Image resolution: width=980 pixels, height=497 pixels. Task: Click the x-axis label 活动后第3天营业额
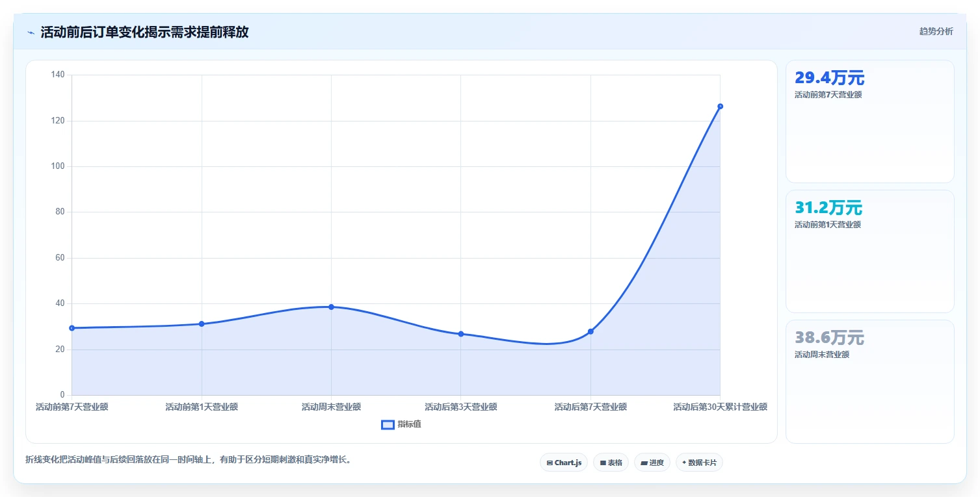tap(461, 407)
